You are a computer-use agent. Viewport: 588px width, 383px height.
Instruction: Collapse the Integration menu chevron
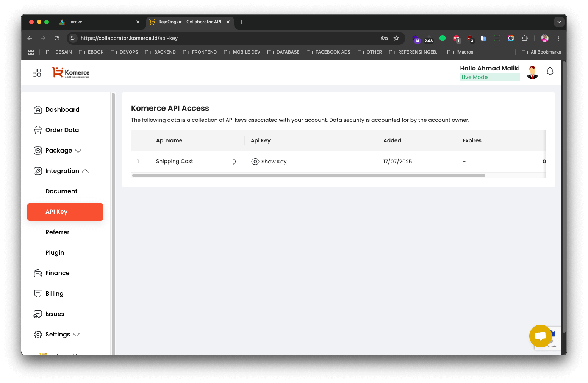tap(85, 171)
